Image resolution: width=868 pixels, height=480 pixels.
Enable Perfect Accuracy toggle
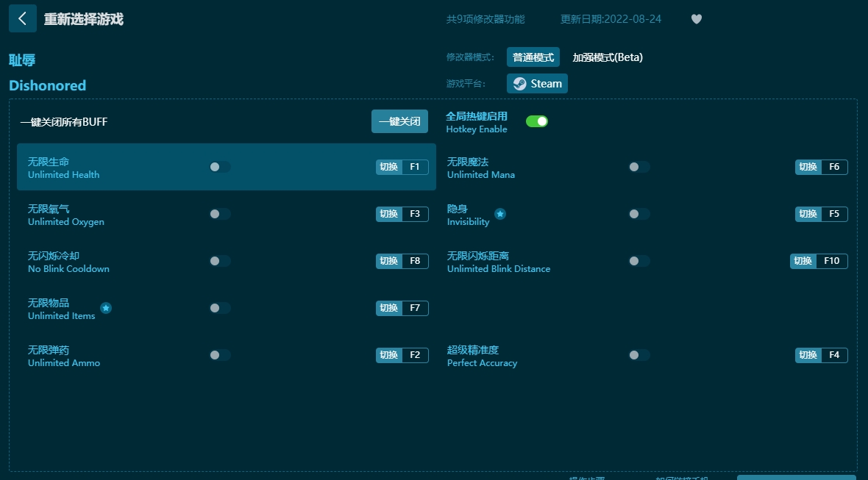pyautogui.click(x=638, y=355)
